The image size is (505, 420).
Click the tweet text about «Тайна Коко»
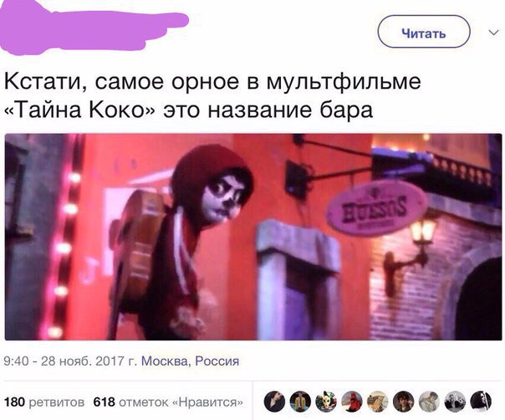(212, 95)
